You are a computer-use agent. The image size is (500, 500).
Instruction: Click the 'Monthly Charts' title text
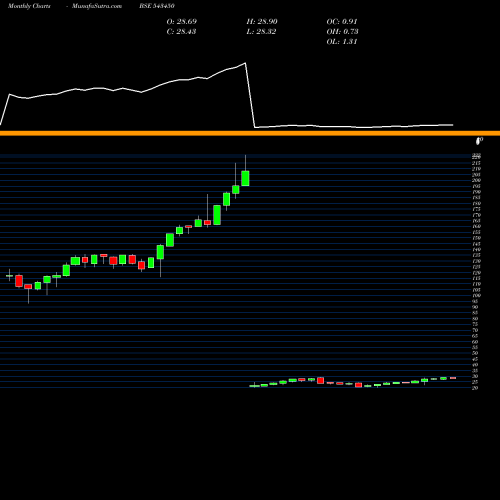(29, 6)
